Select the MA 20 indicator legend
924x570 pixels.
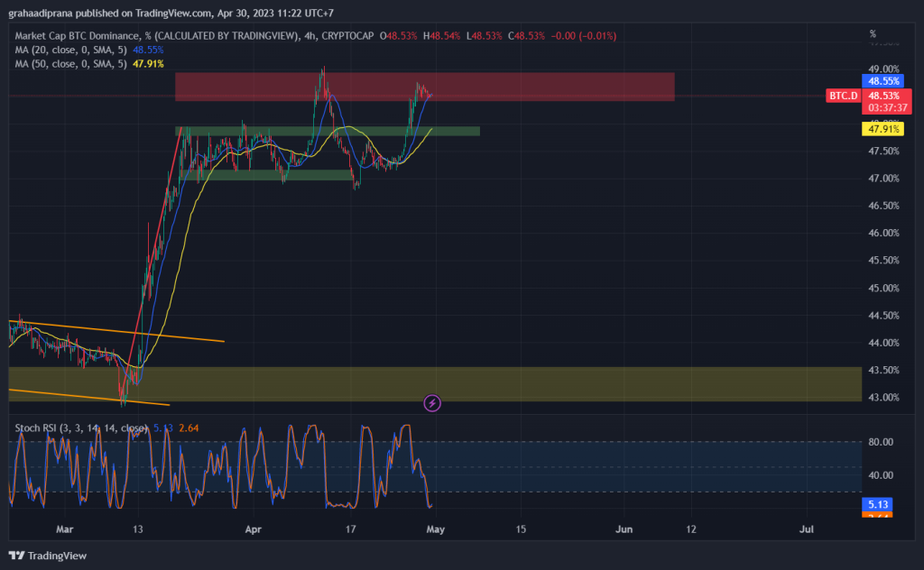[x=89, y=50]
